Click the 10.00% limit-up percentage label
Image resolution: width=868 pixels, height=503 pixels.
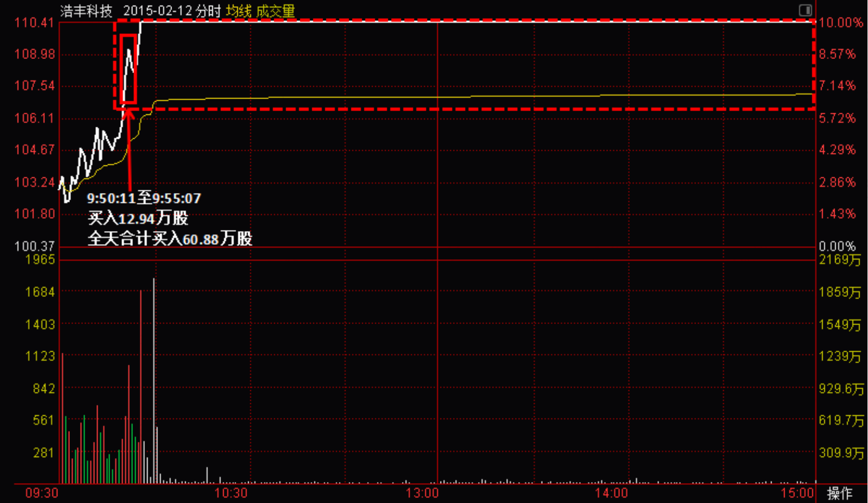pyautogui.click(x=840, y=22)
